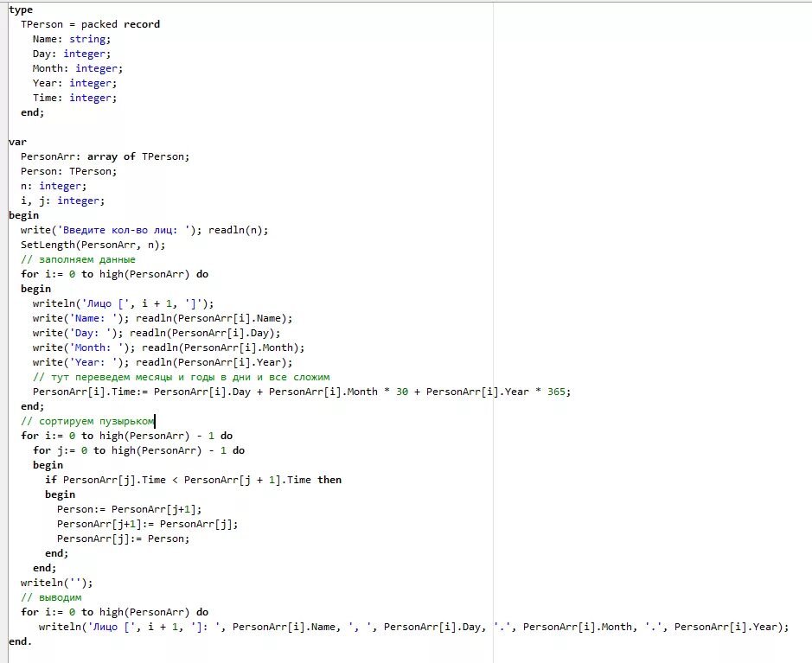This screenshot has height=663, width=812.
Task: Place cursor on 'TPerson = packed record' line
Action: [90, 24]
